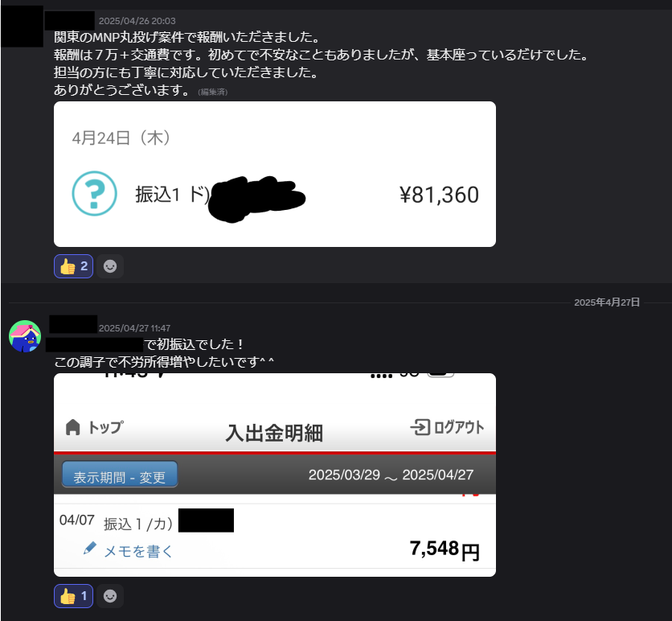Screen dimensions: 672x621
Task: Open the 入出金明細 screenshot attachment
Action: 275,475
